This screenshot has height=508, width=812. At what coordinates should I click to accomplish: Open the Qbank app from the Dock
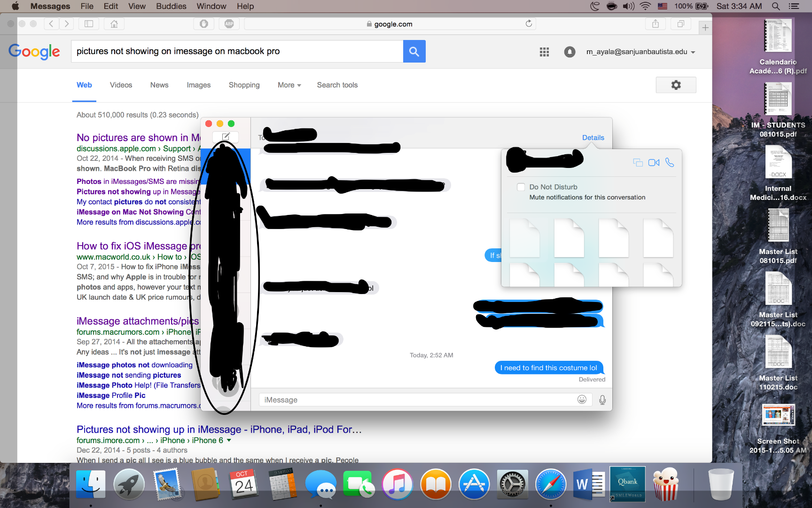[627, 484]
